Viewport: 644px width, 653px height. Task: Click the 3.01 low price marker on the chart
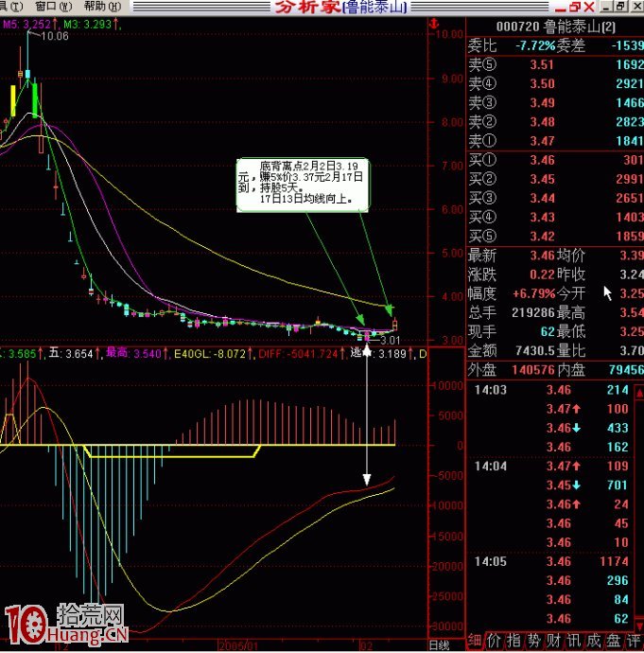(x=390, y=341)
